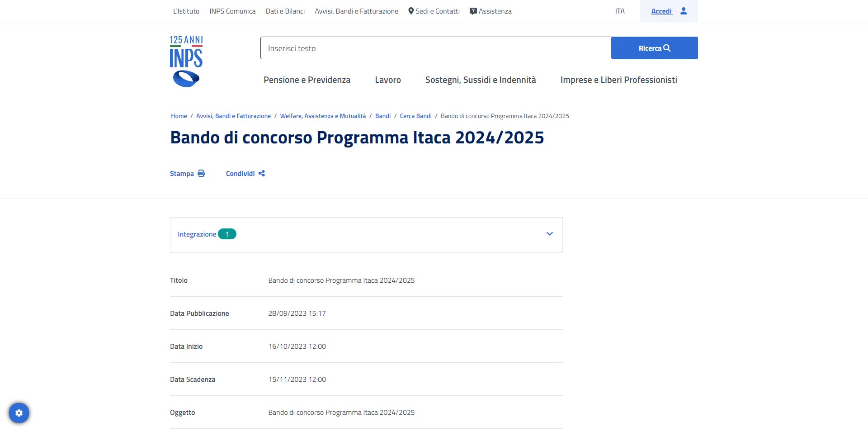
Task: Open the cookie settings gear button
Action: (x=19, y=413)
